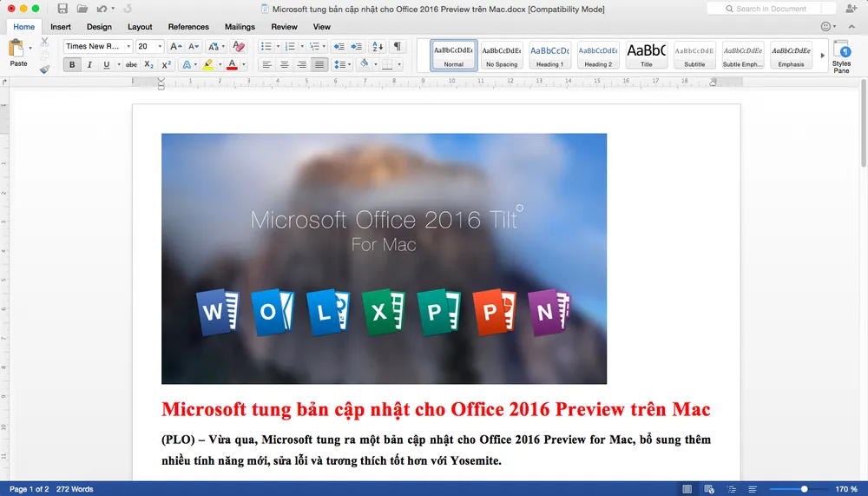Expand the styles gallery with the arrow

pyautogui.click(x=822, y=55)
